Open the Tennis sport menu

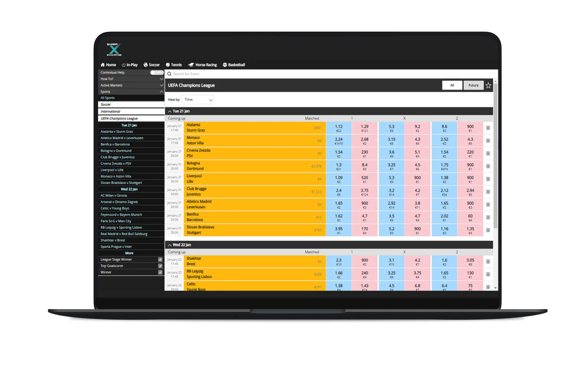click(174, 65)
